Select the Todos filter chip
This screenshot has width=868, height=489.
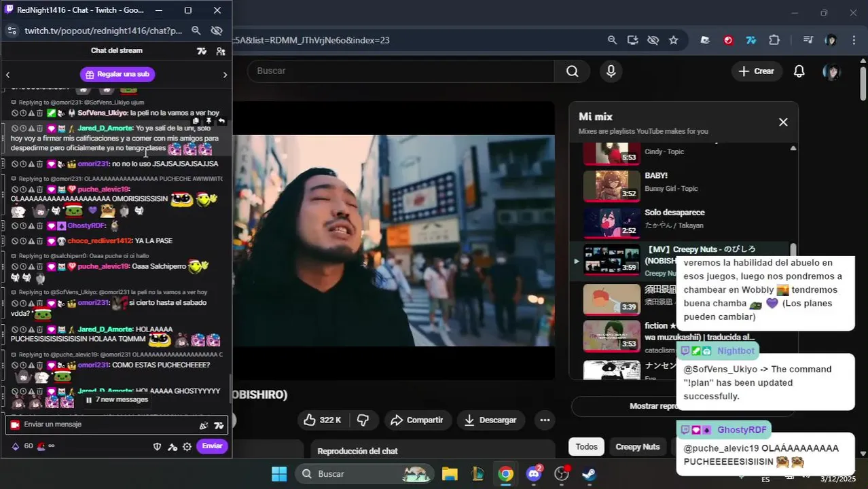(x=586, y=447)
